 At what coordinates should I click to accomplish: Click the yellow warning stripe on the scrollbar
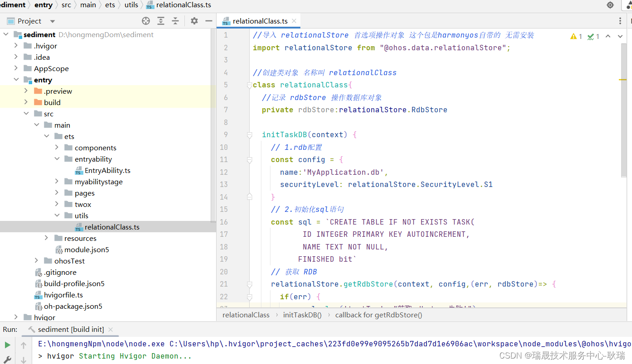click(622, 80)
